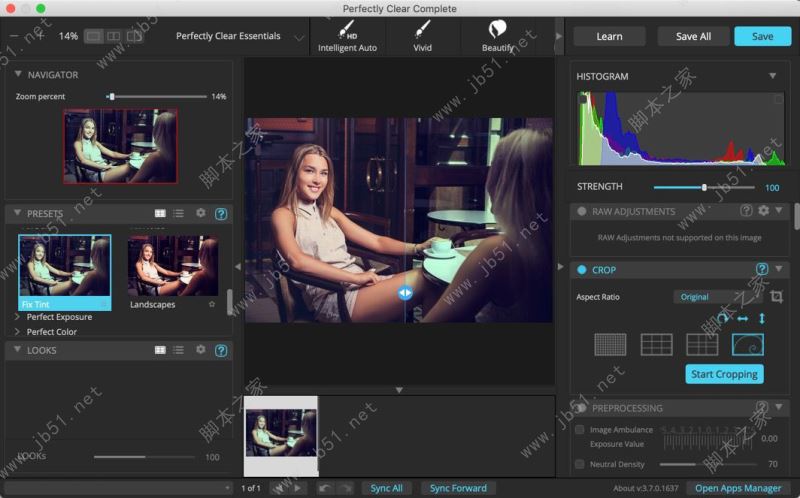This screenshot has height=498, width=800.
Task: Click the redo arrow in bottom bar
Action: tap(345, 488)
